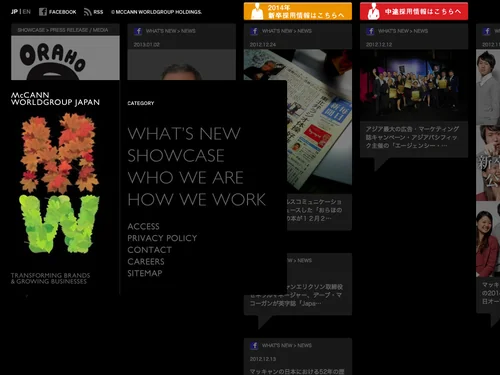Click Facebook icon on 2012.12.24 news card
The image size is (500, 375).
[x=254, y=31]
